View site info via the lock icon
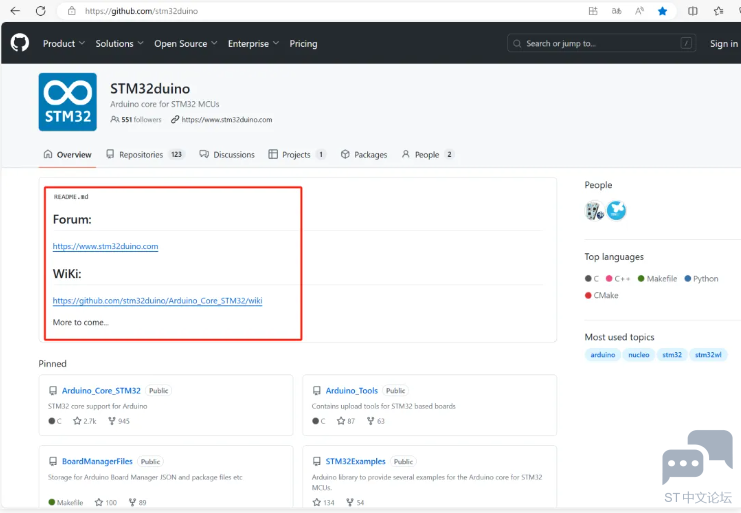 click(x=72, y=11)
